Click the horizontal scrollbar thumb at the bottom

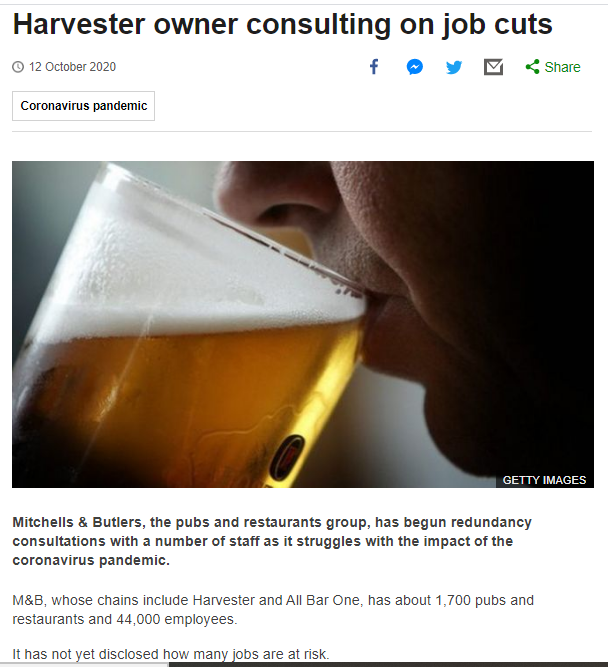tap(388, 664)
